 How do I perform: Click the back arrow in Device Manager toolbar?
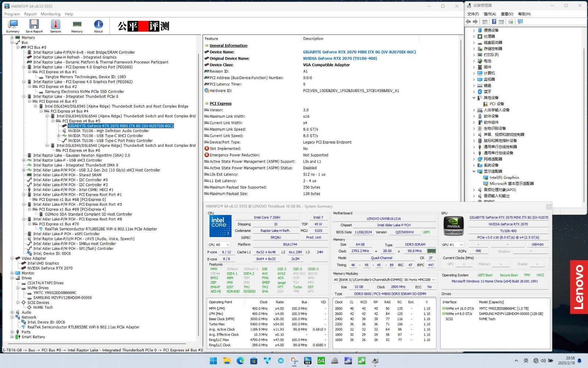click(x=468, y=22)
